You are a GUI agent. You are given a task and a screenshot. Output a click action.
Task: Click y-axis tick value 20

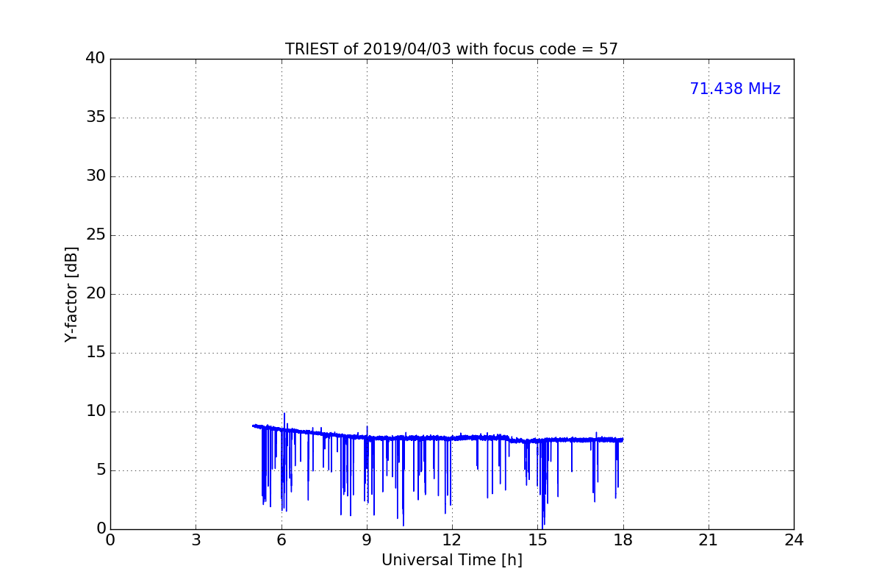96,294
